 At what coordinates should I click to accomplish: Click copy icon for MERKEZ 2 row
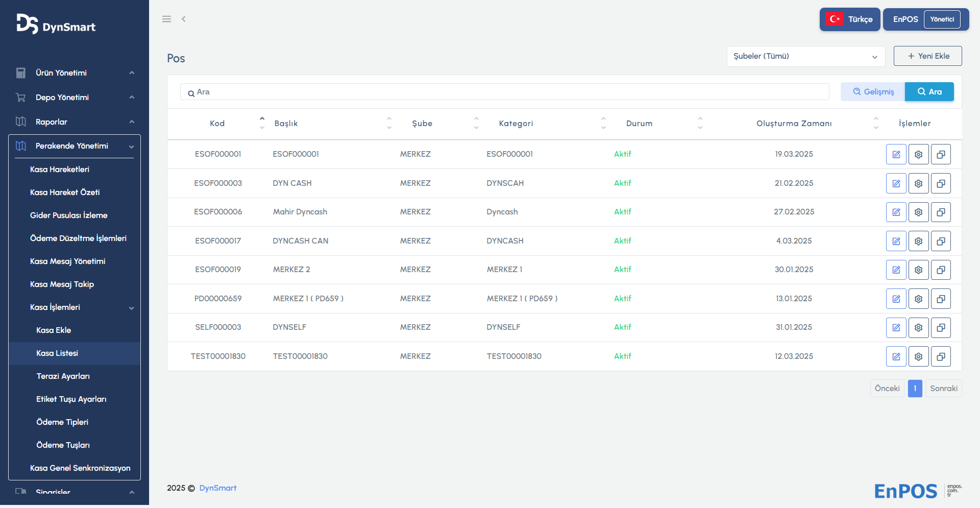tap(941, 270)
